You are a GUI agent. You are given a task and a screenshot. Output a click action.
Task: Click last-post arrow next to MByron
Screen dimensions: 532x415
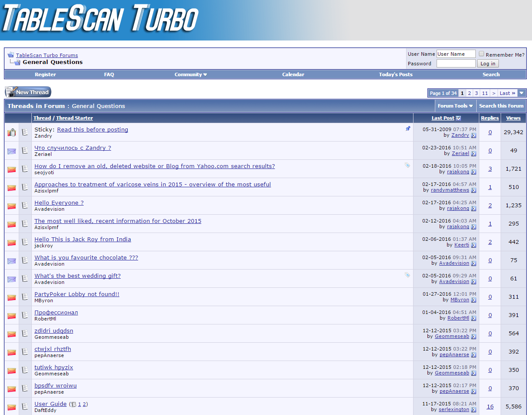coord(474,300)
